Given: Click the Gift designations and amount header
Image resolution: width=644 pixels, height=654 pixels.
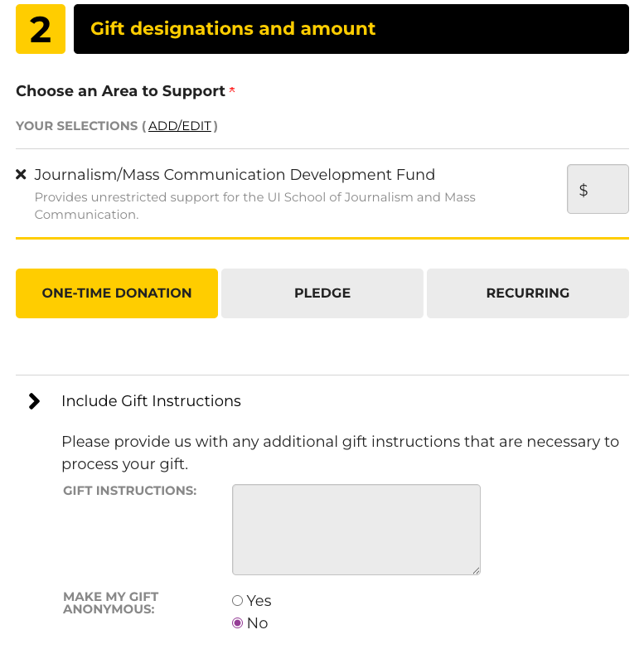Looking at the screenshot, I should [233, 29].
